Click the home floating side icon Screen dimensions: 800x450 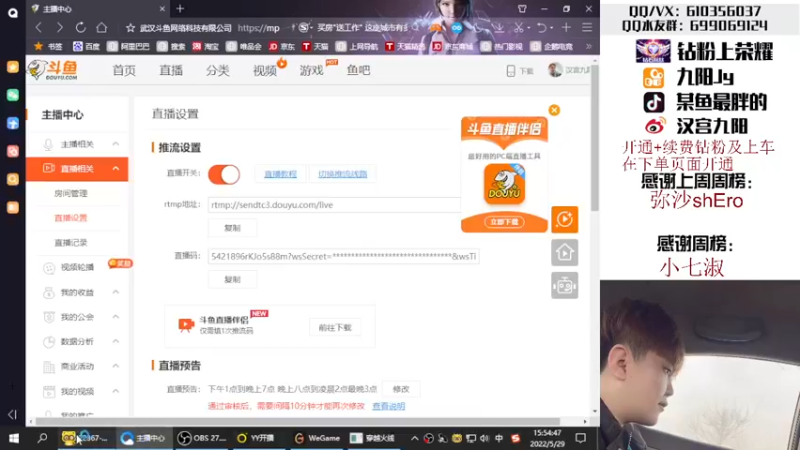(x=564, y=252)
